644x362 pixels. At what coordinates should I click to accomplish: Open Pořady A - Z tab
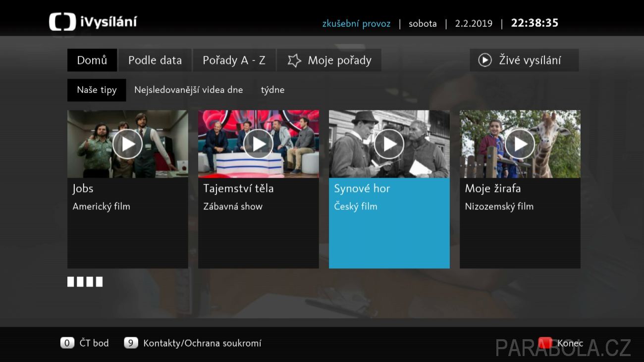click(234, 60)
